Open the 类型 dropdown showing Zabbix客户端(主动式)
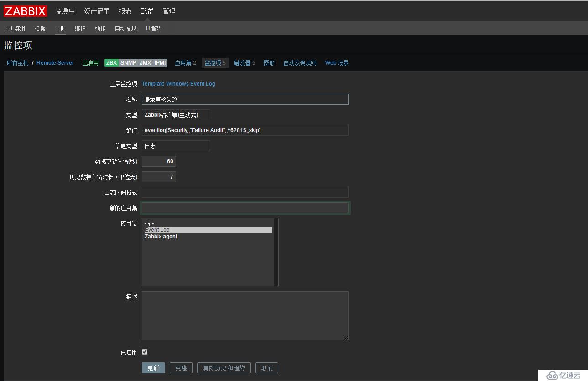Viewport: 588px width, 381px height. coord(176,115)
